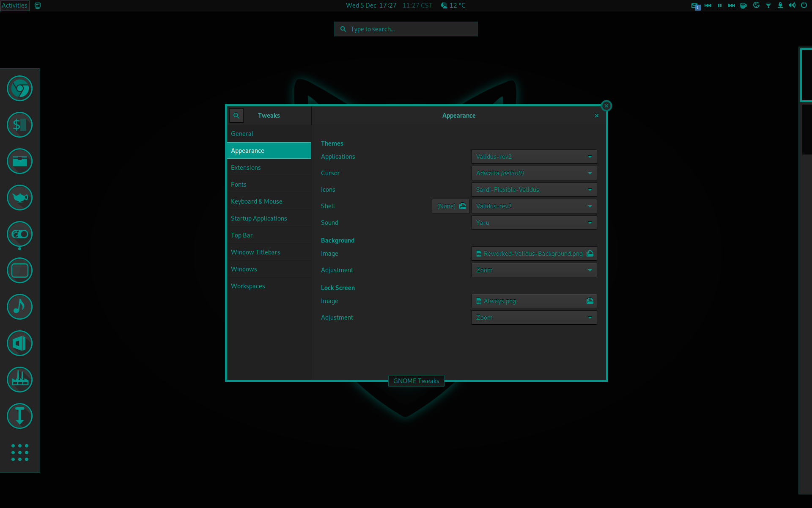Open the mail notification indicator in top bar

point(696,6)
